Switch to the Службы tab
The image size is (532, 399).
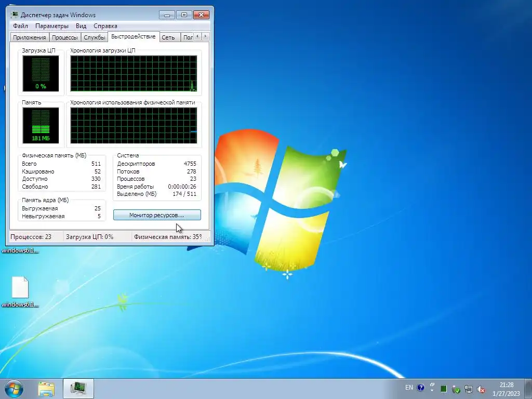click(95, 37)
